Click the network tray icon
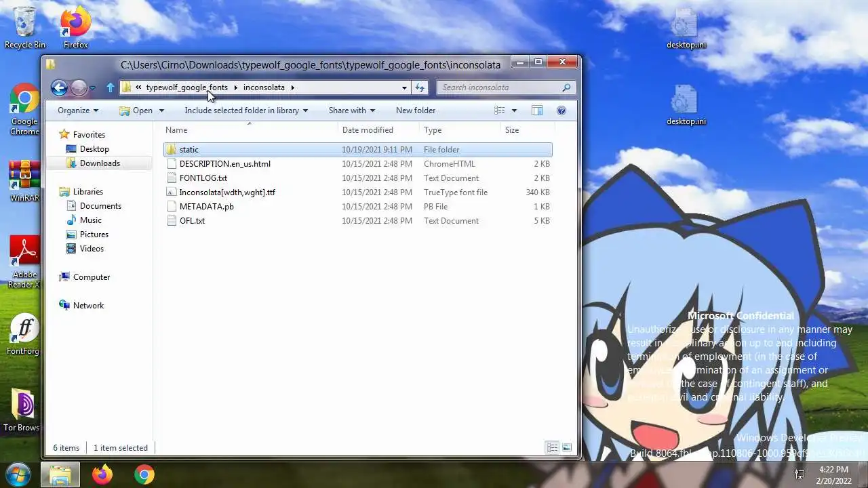This screenshot has height=488, width=868. click(x=800, y=474)
